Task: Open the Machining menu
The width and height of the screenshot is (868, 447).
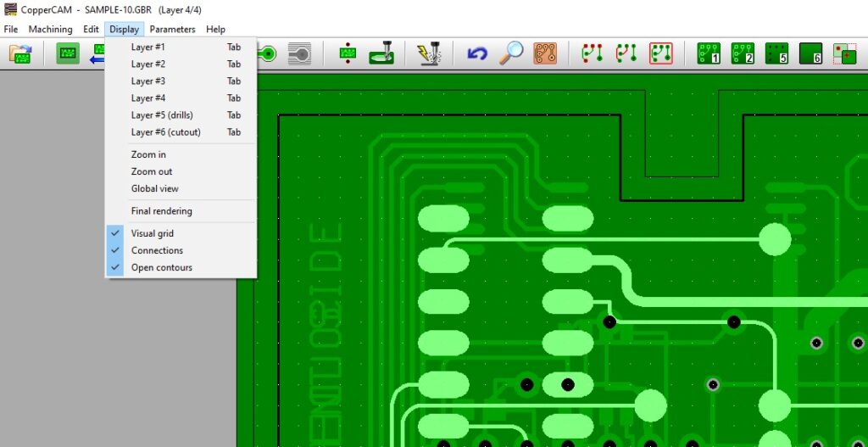Action: (x=51, y=29)
